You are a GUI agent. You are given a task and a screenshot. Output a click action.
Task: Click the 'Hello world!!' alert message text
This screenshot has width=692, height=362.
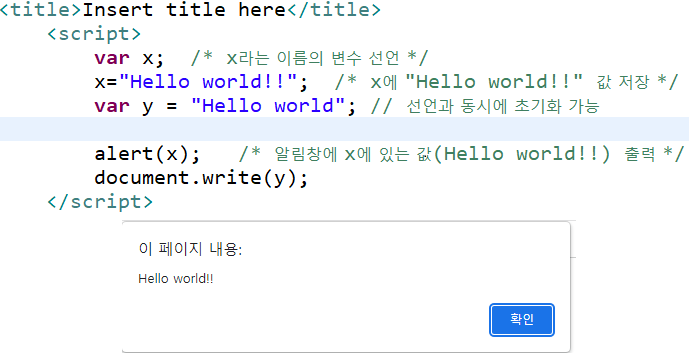(x=176, y=279)
